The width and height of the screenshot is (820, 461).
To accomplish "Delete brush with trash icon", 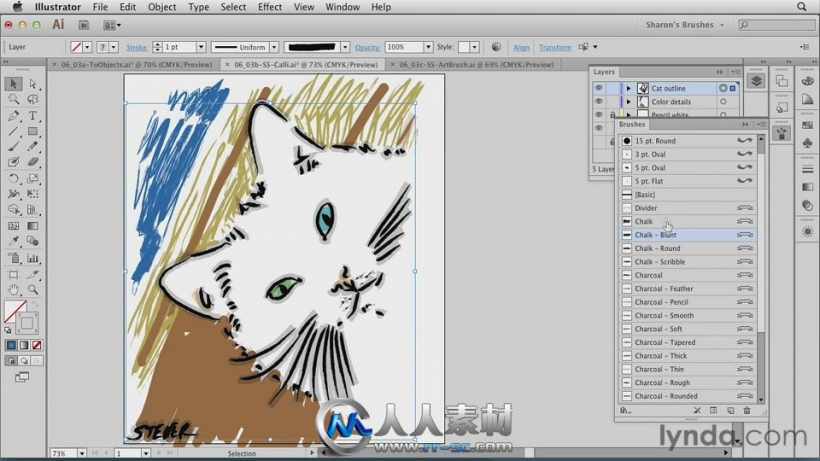I will pyautogui.click(x=747, y=411).
